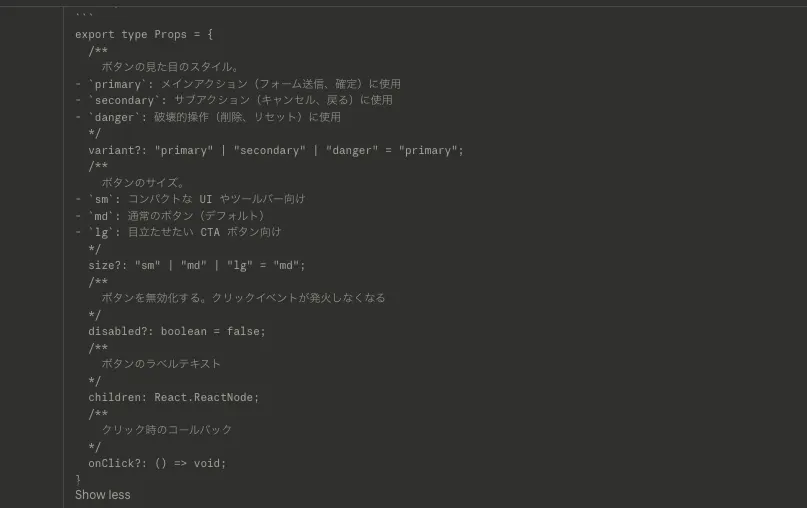807x508 pixels.
Task: Click the children: React.ReactNode line
Action: point(173,397)
